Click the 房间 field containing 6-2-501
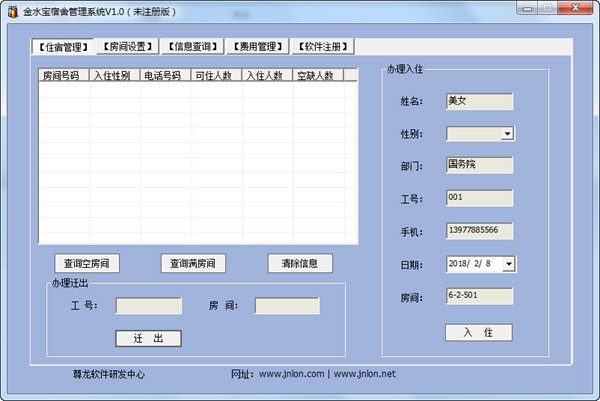 [479, 296]
